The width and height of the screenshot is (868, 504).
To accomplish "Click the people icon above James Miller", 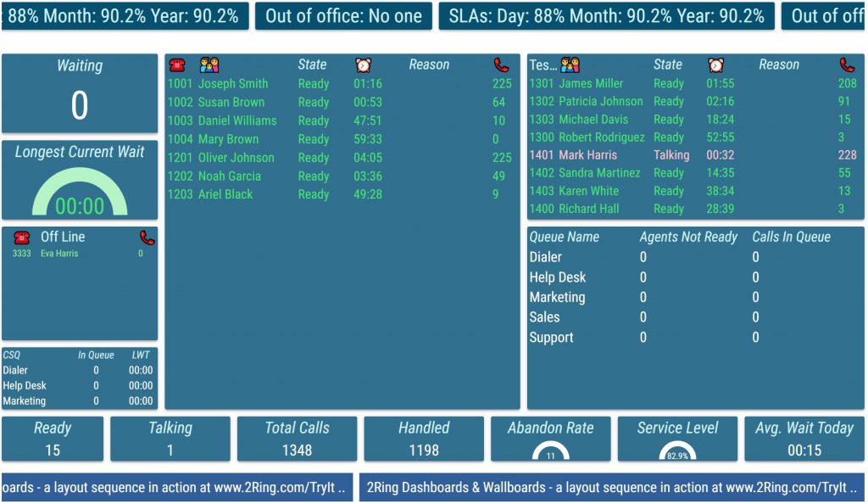I will [570, 65].
